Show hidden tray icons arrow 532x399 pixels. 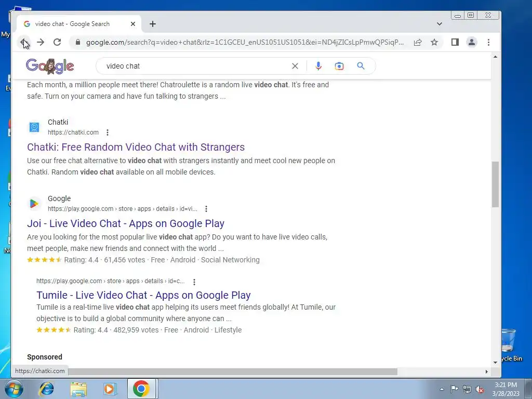tap(442, 389)
